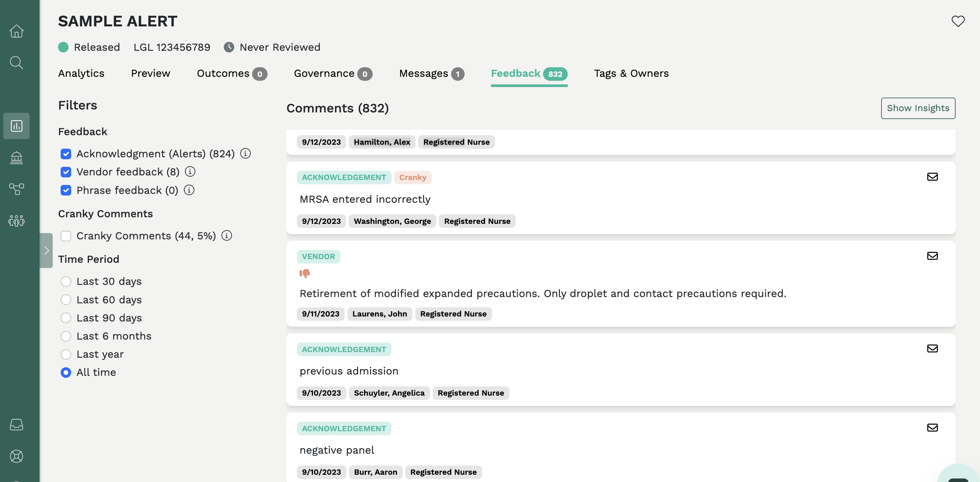Click the Show Insights button
Image resolution: width=980 pixels, height=482 pixels.
click(918, 108)
